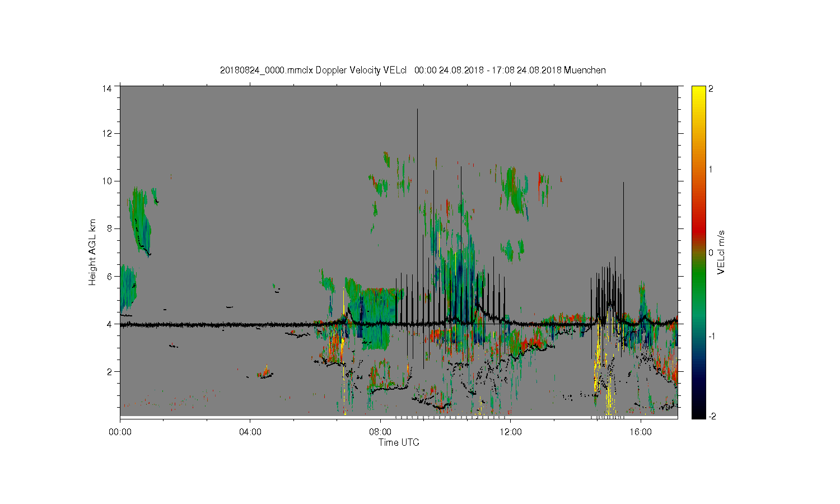840x504 pixels.
Task: Click the 'Time UTC' axis label
Action: click(399, 442)
